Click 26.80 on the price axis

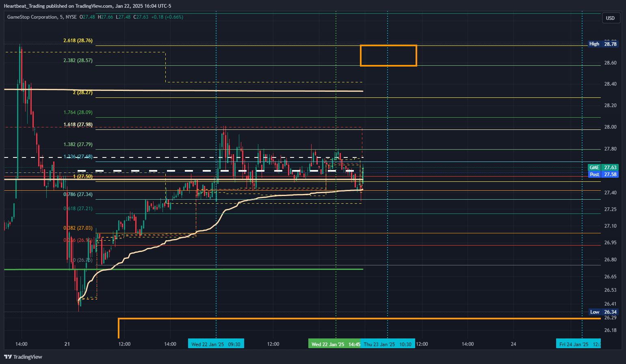pyautogui.click(x=610, y=260)
